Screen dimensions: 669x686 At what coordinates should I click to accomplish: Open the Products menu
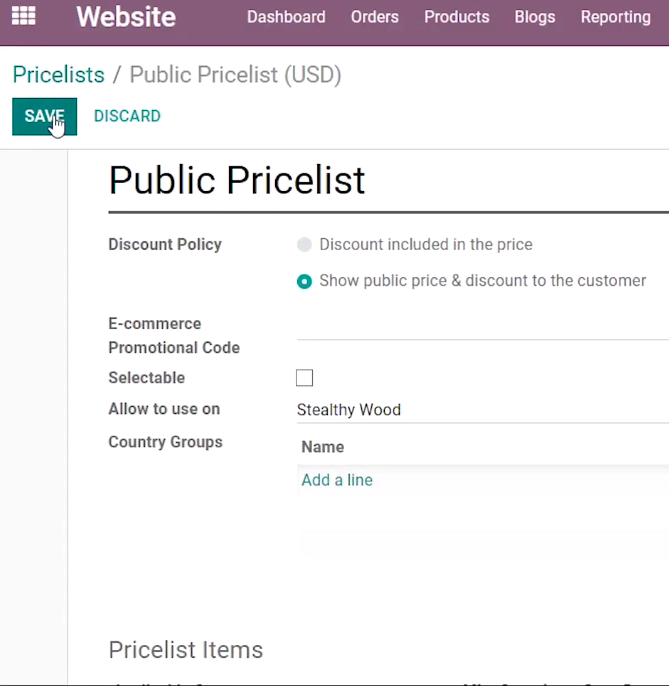[x=456, y=17]
